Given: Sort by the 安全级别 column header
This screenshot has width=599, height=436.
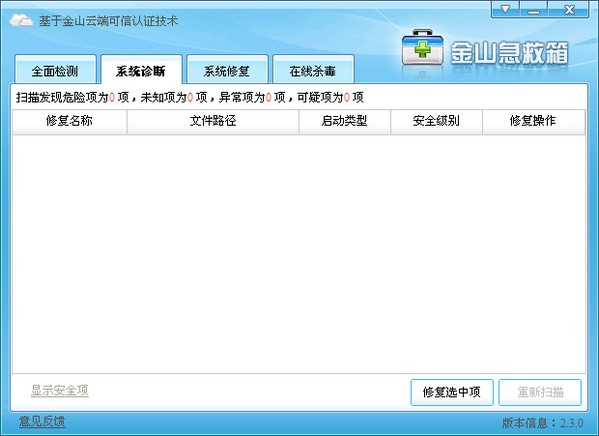Looking at the screenshot, I should point(436,122).
